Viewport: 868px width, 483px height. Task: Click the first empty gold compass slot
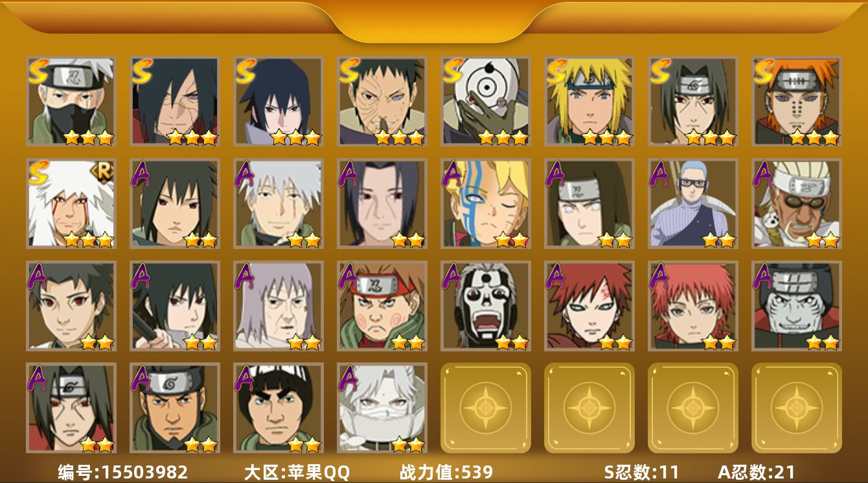[x=486, y=408]
